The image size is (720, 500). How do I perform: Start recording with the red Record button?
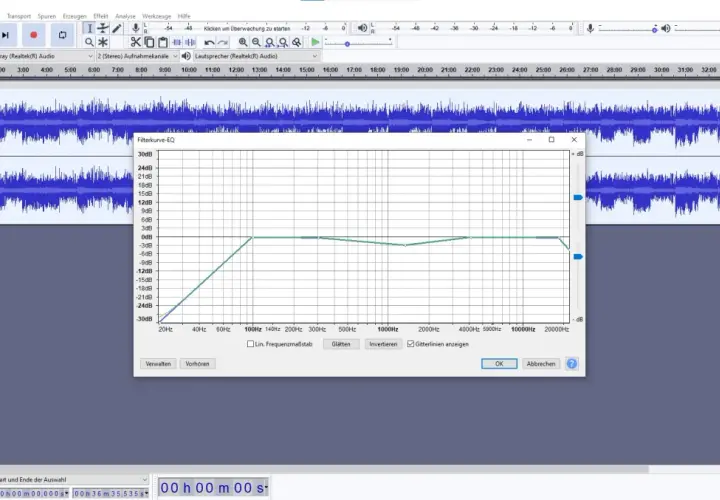click(x=34, y=35)
